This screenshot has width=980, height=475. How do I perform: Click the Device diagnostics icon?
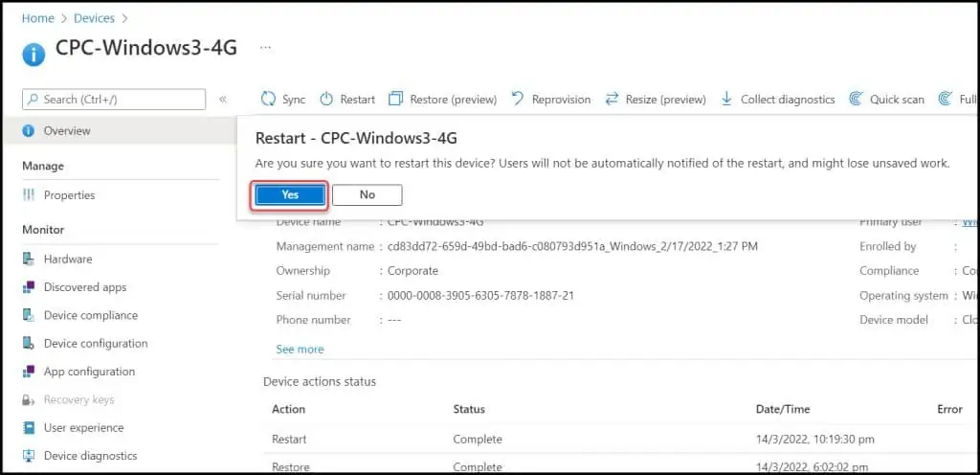[x=28, y=456]
